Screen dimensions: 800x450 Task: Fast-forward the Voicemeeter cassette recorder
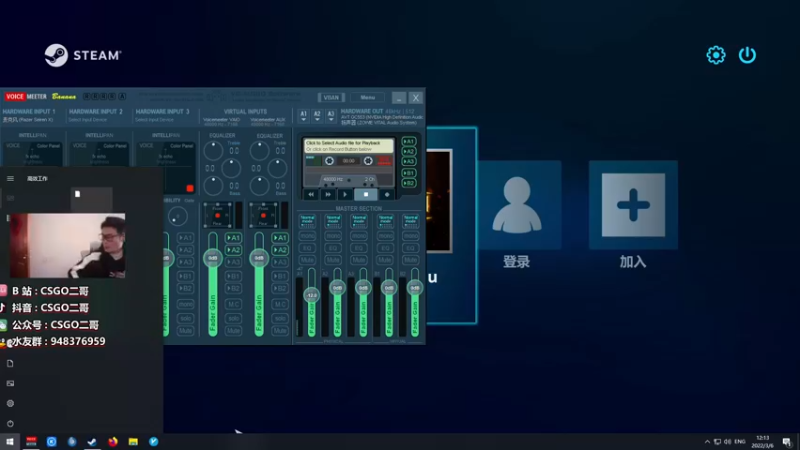coord(328,194)
